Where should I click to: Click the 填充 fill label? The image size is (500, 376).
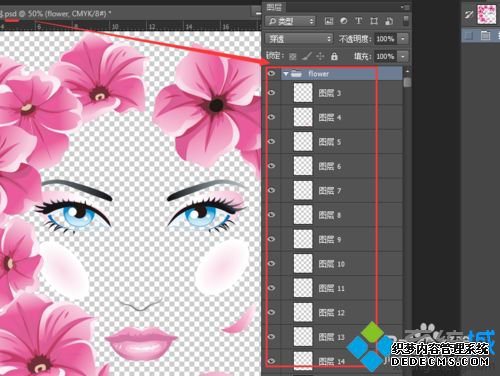[362, 56]
